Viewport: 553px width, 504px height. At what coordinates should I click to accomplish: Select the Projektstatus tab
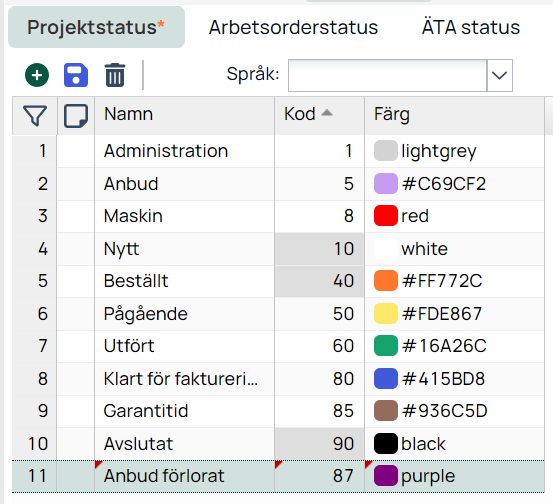point(96,27)
